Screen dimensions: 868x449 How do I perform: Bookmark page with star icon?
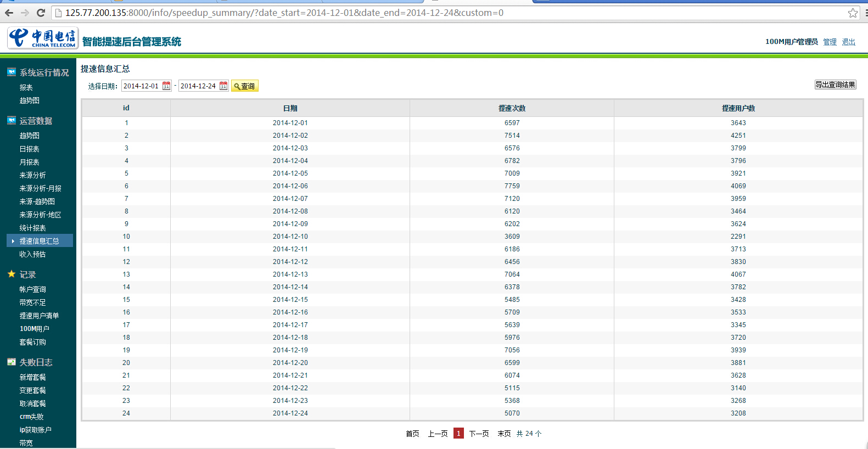853,13
